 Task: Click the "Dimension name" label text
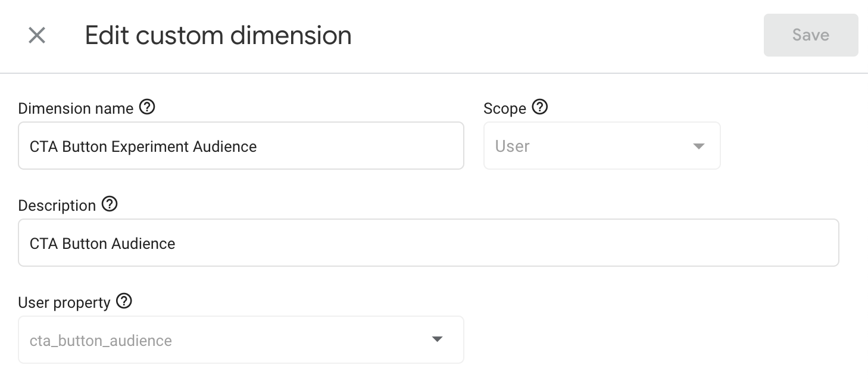click(76, 108)
